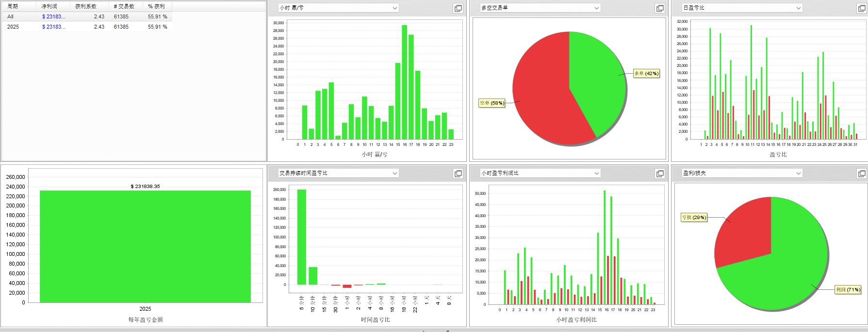Maximize the 交易持续时间盈亏比 chart panel
The image size is (868, 332).
click(458, 174)
